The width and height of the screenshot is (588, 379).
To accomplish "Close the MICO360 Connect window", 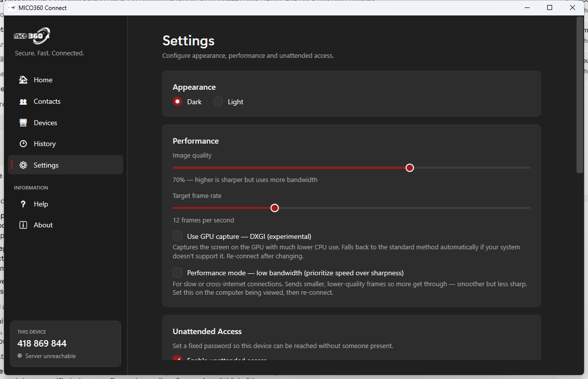I will point(572,7).
